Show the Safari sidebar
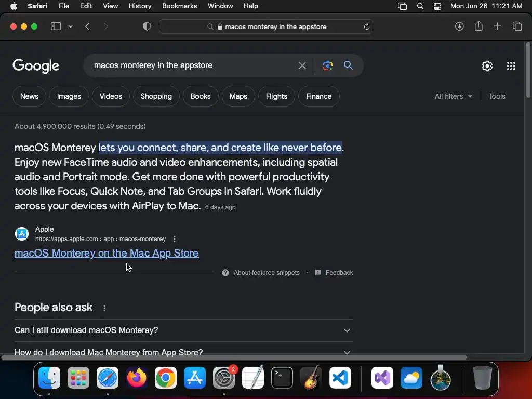The height and width of the screenshot is (399, 532). pos(56,26)
